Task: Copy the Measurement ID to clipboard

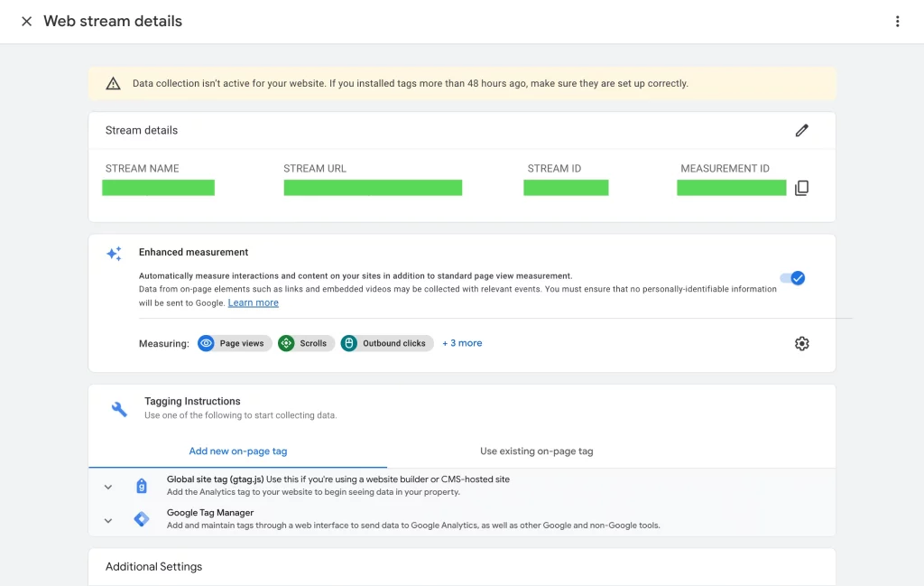Action: pyautogui.click(x=801, y=188)
